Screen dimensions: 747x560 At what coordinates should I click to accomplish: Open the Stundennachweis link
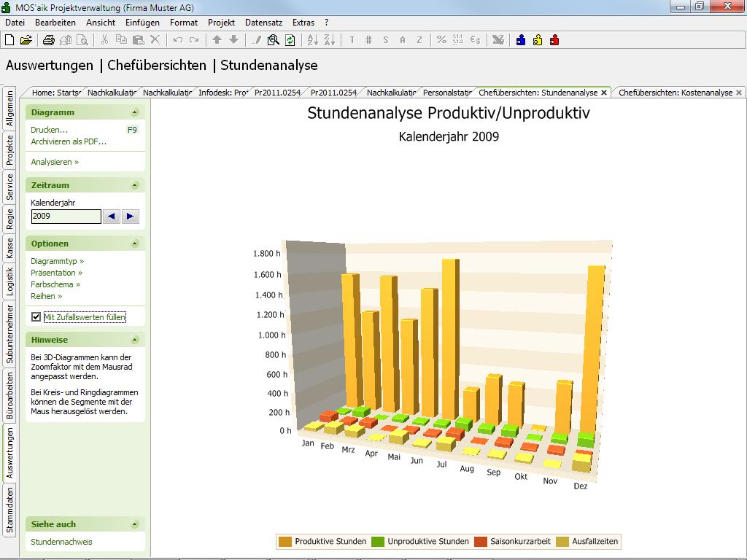pyautogui.click(x=61, y=542)
